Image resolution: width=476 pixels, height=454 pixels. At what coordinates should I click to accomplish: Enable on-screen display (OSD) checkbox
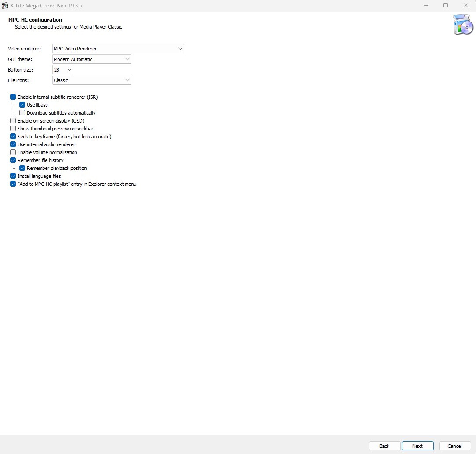pos(13,121)
